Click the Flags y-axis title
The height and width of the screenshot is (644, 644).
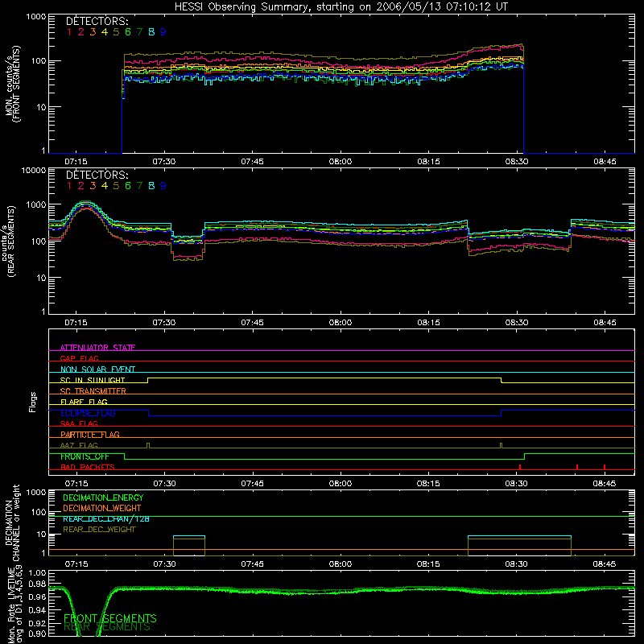(32, 402)
